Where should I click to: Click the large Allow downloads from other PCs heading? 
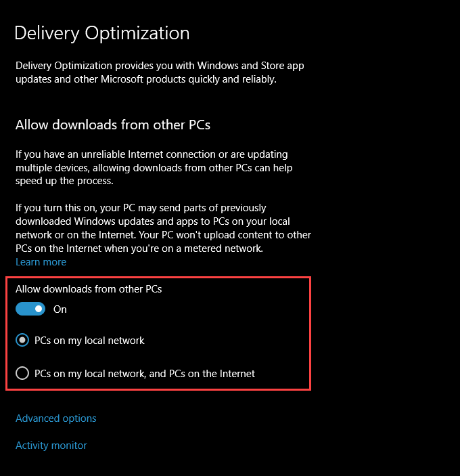[x=112, y=125]
